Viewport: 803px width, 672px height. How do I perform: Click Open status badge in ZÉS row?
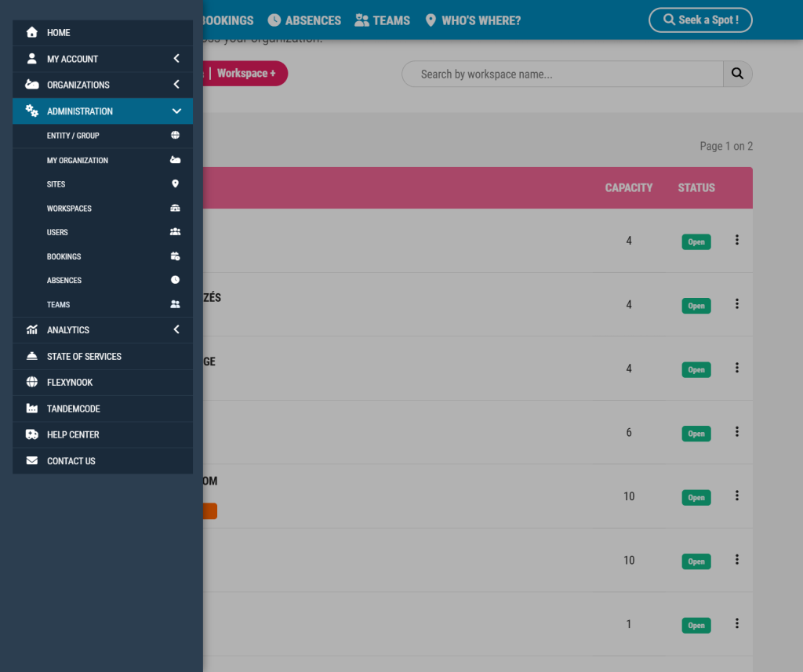click(x=696, y=306)
